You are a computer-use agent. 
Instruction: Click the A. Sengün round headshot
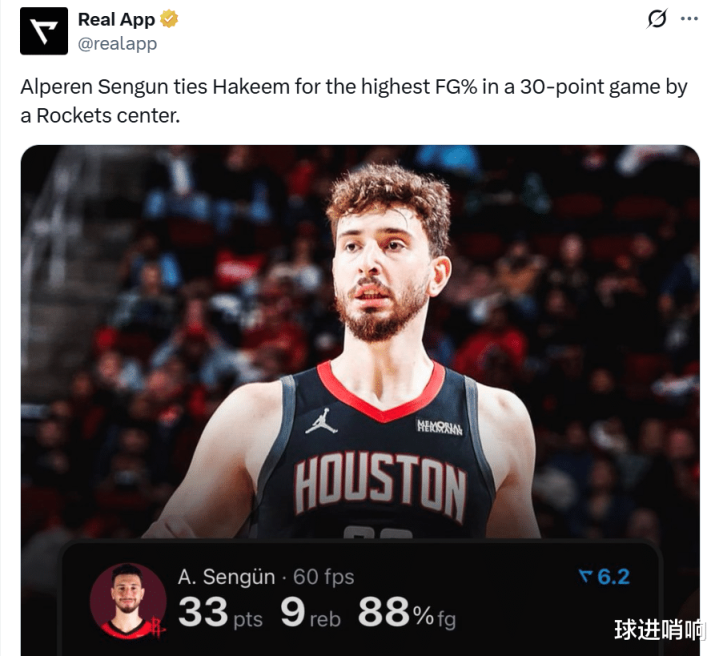tap(128, 601)
